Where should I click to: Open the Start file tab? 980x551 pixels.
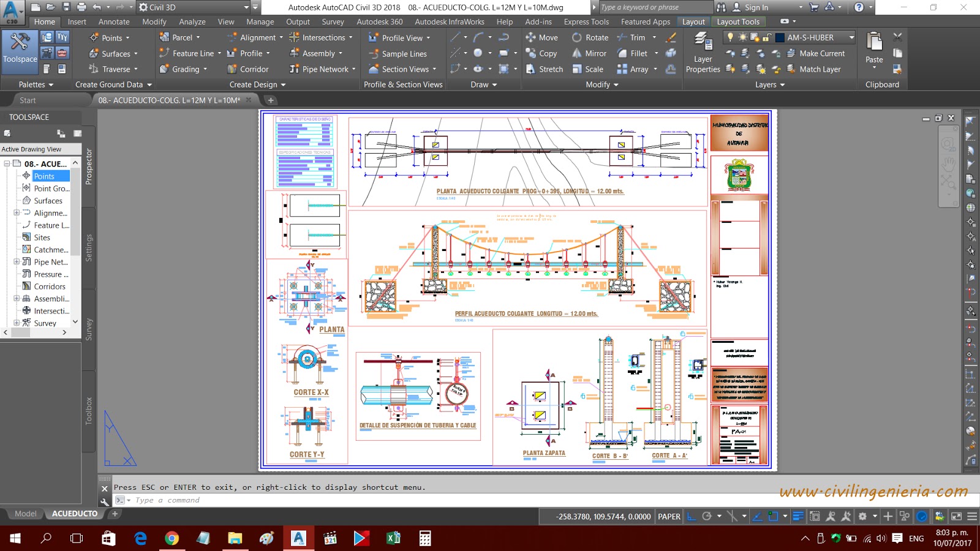28,100
